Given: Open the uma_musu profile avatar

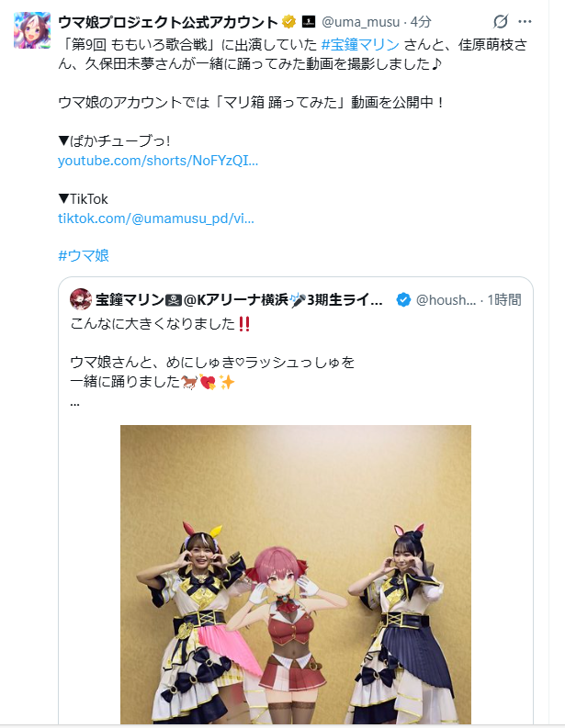Looking at the screenshot, I should (32, 30).
